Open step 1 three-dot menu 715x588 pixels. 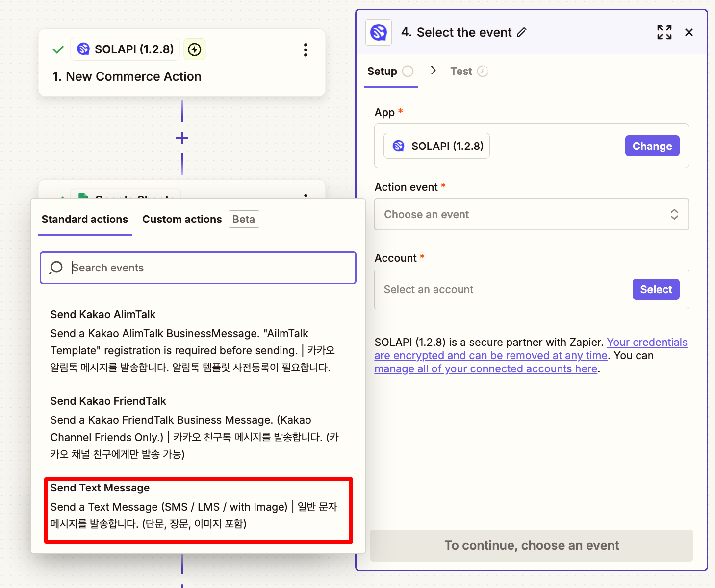[306, 49]
